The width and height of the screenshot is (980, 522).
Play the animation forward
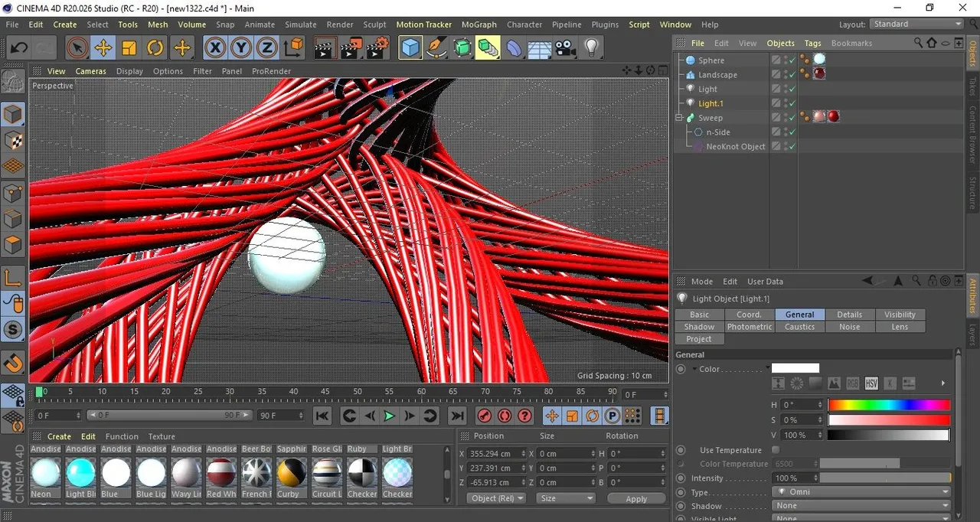389,416
